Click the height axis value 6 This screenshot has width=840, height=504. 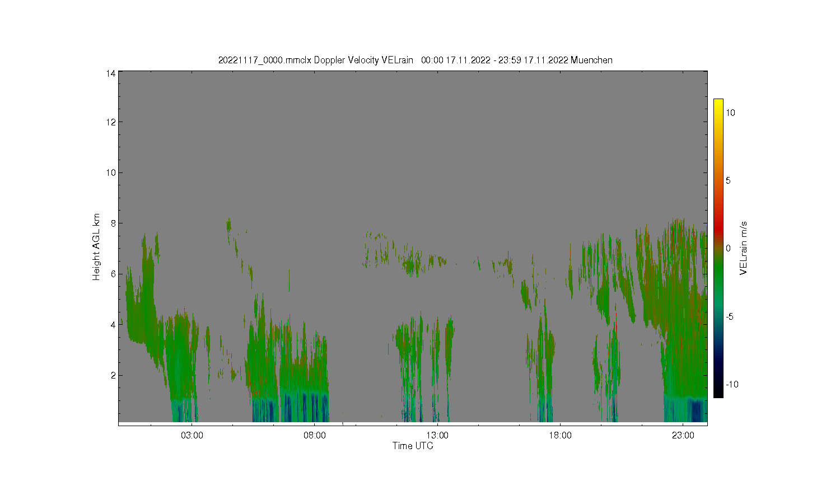click(113, 274)
